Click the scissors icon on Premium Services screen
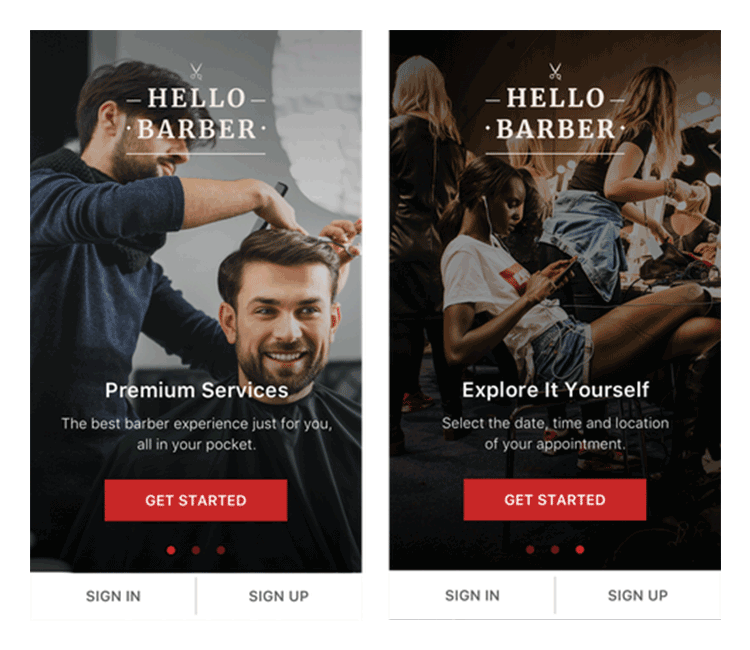Viewport: 750px width, 650px height. [x=196, y=72]
